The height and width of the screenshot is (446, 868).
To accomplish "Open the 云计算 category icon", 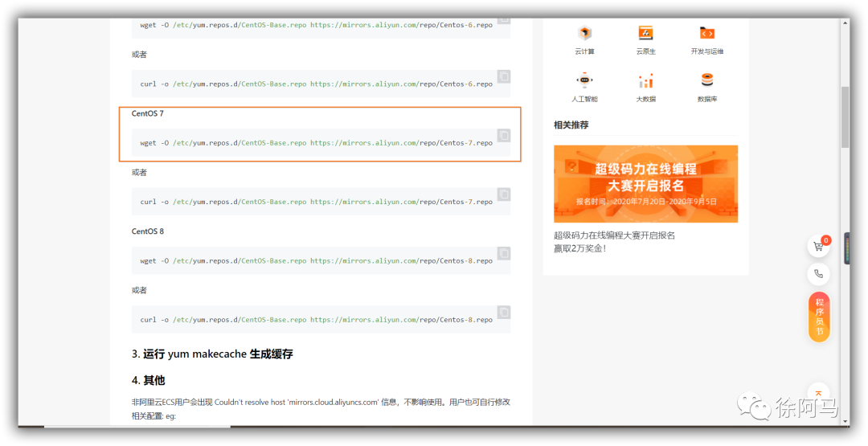I will tap(584, 33).
